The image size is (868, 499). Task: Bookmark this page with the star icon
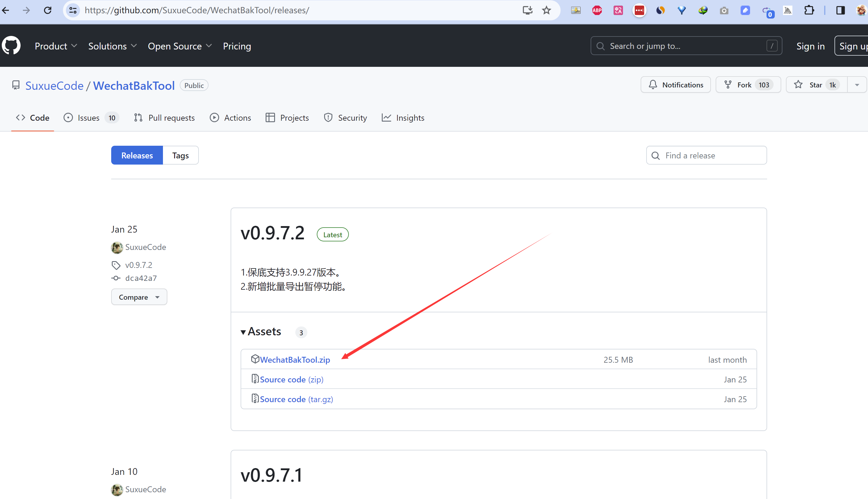tap(547, 10)
